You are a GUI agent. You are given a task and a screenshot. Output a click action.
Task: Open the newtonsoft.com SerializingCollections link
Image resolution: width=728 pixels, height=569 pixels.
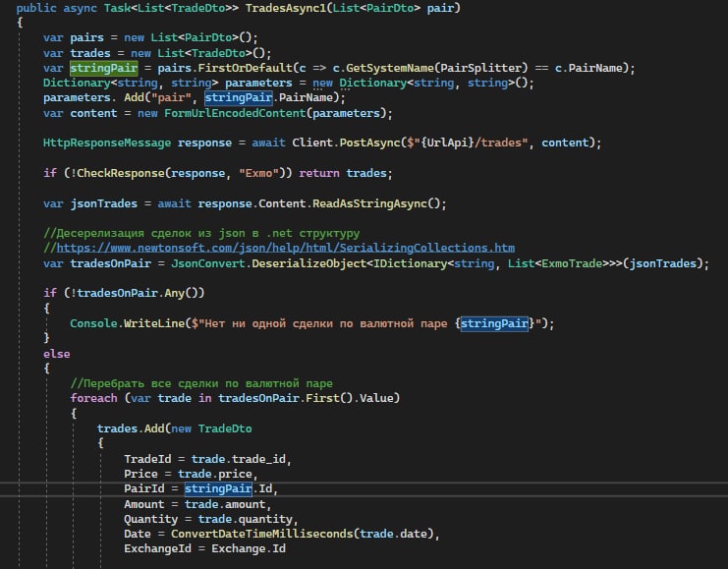click(x=285, y=248)
